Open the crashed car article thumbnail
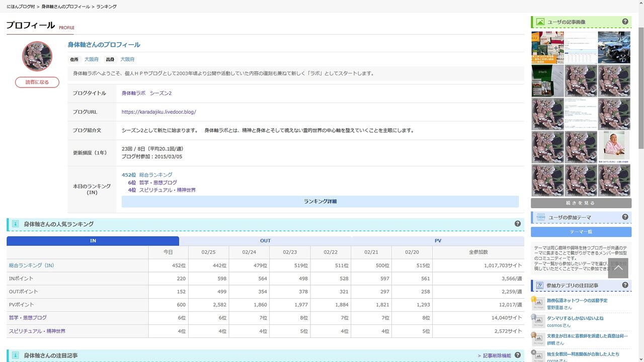Viewport: 644px width, 362px height. 614,48
